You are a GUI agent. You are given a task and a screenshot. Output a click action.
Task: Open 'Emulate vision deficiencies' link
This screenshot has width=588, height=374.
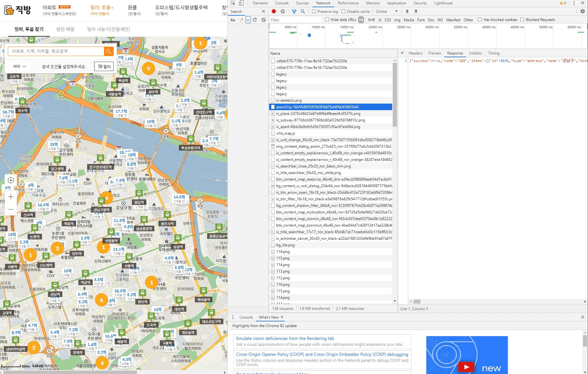[x=285, y=338]
